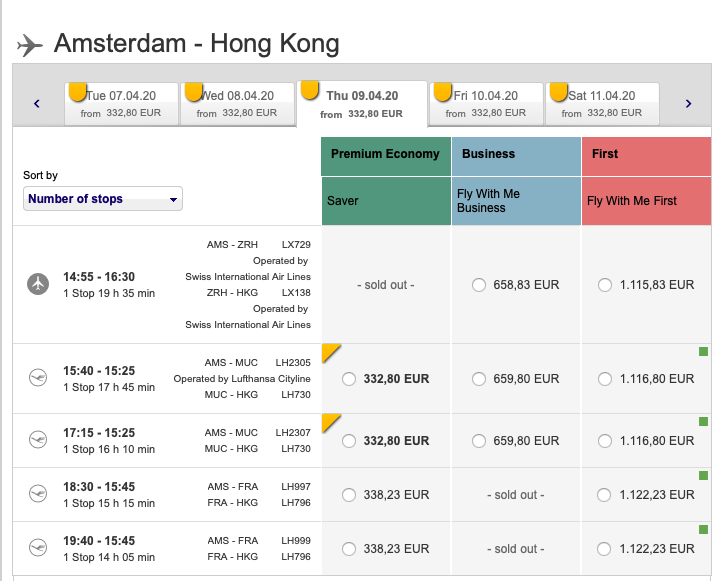The height and width of the screenshot is (581, 713).
Task: Click the Fly With Me Business header
Action: [x=516, y=201]
